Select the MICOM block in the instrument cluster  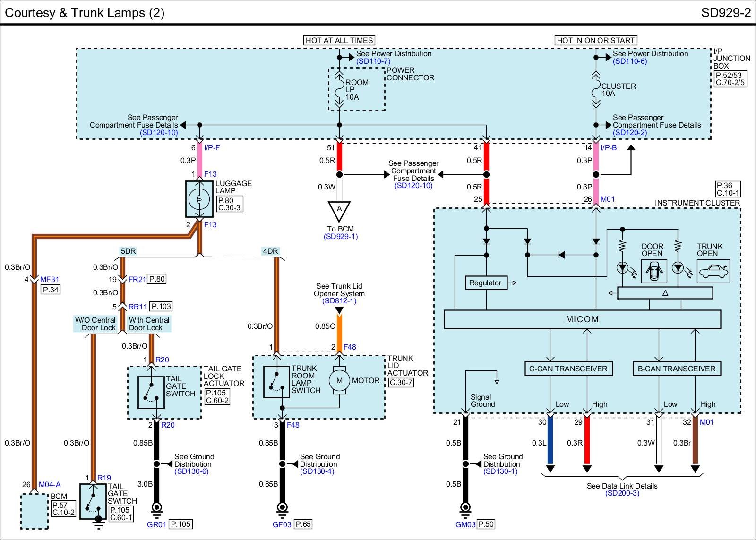(582, 319)
